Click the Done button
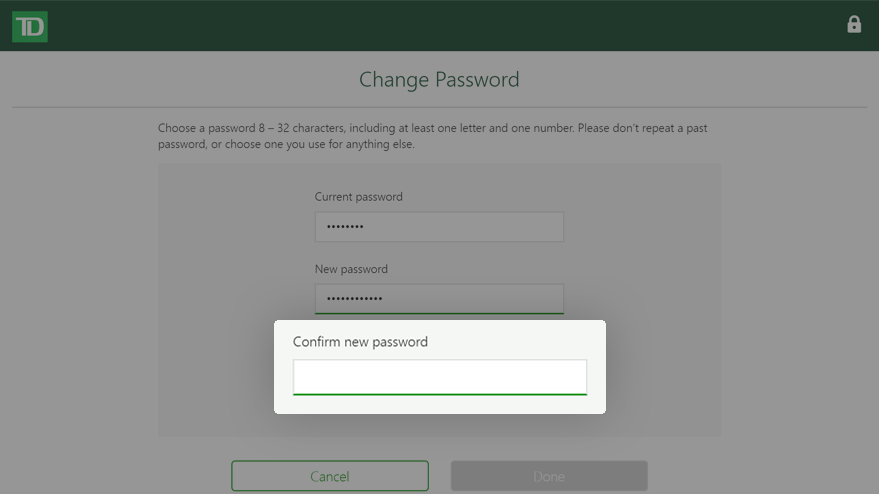Viewport: 879px width, 494px height. click(x=549, y=476)
